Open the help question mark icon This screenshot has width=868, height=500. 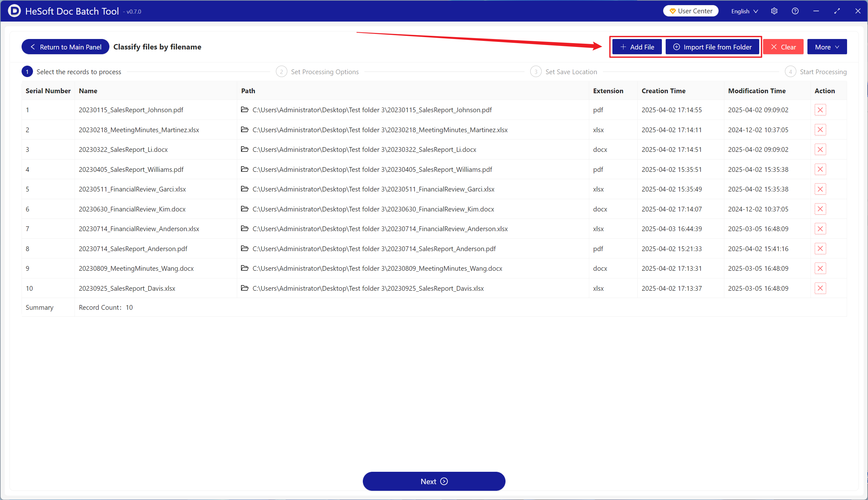(795, 11)
